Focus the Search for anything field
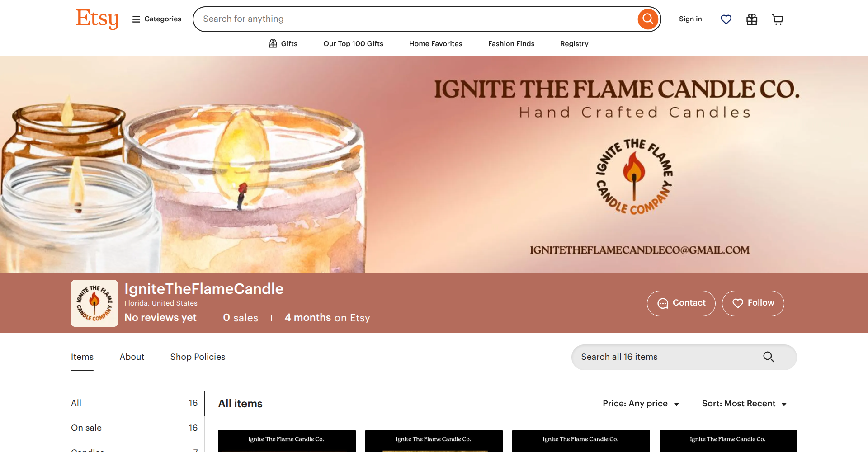The height and width of the screenshot is (452, 868). (x=415, y=19)
